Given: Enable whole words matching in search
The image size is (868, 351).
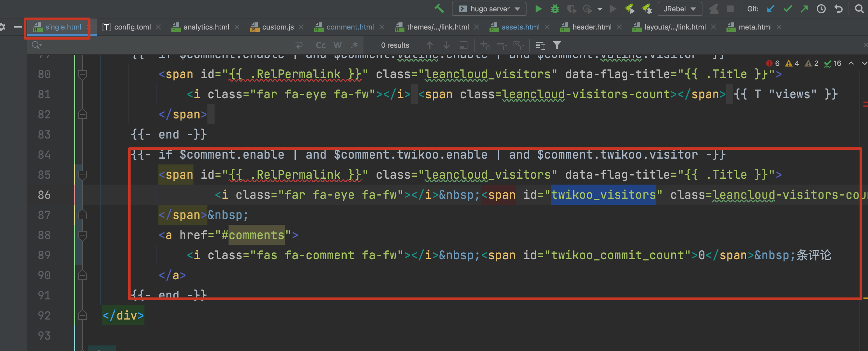Looking at the screenshot, I should pyautogui.click(x=337, y=45).
